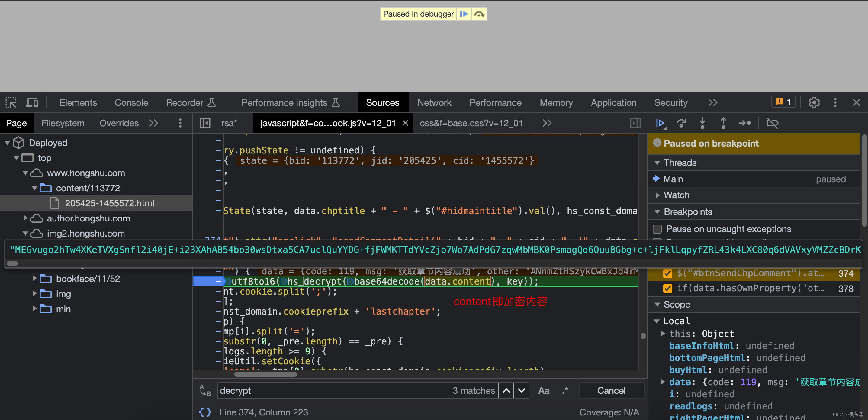The image size is (868, 420).
Task: Collapse the Local scope group
Action: click(657, 321)
